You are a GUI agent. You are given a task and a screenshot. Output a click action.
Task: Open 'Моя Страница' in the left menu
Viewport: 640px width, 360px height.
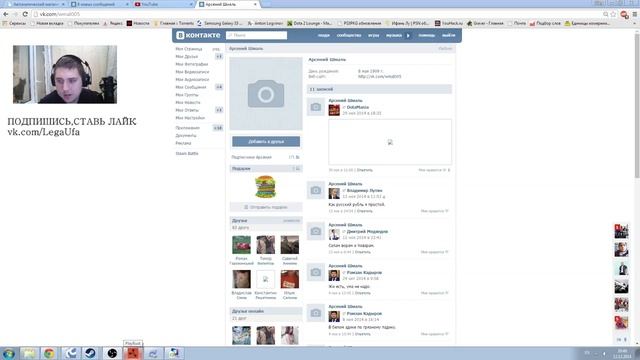pyautogui.click(x=189, y=49)
